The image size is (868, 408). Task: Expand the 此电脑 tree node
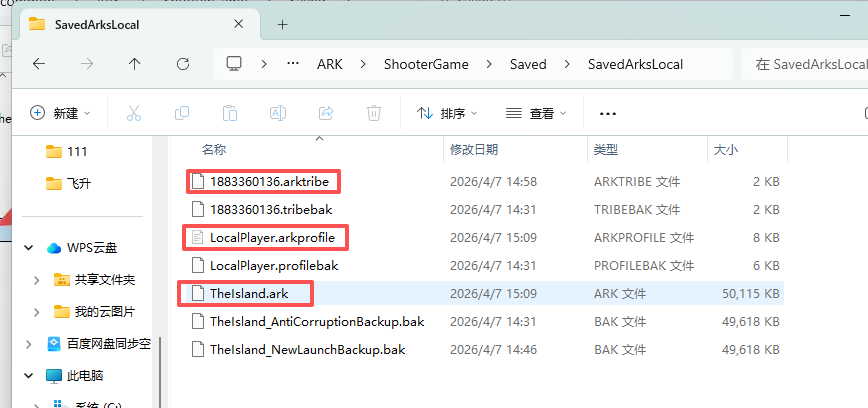click(30, 376)
